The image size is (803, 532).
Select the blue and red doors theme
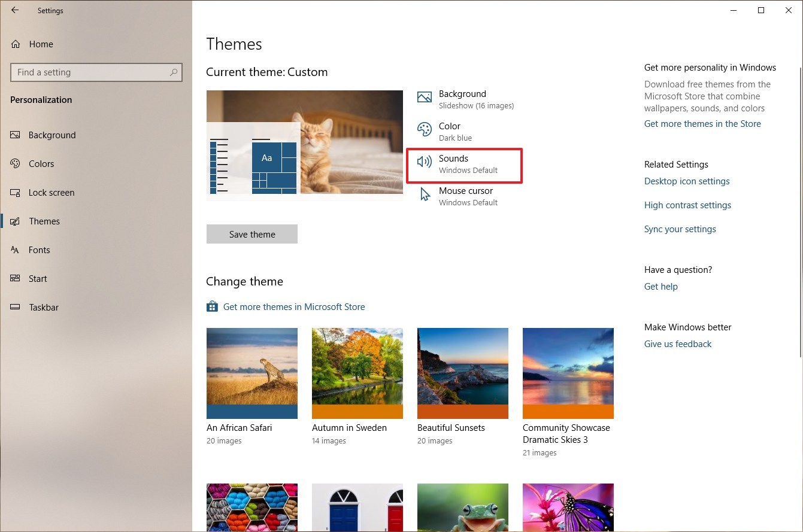click(357, 507)
